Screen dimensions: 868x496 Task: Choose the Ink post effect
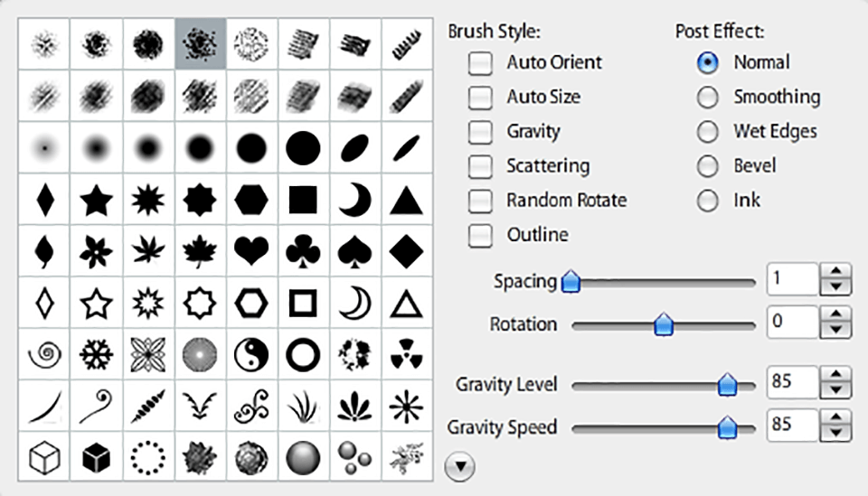tap(707, 201)
